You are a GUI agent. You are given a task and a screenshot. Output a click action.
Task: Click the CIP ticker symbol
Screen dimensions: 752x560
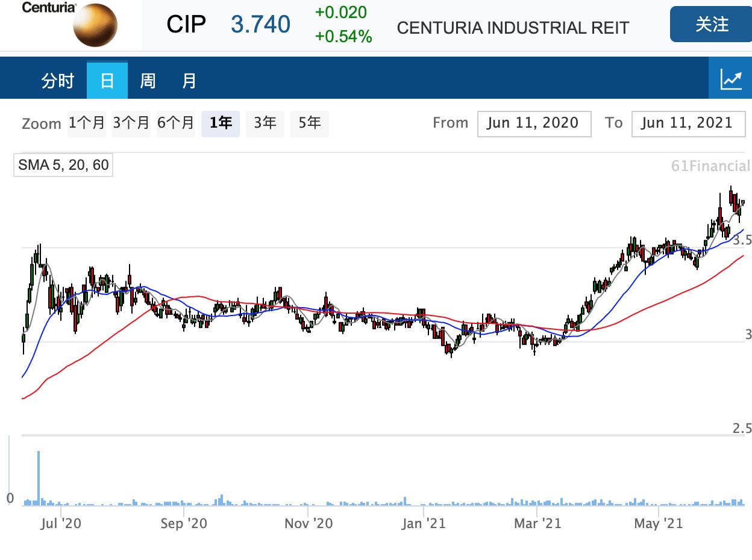pyautogui.click(x=186, y=25)
